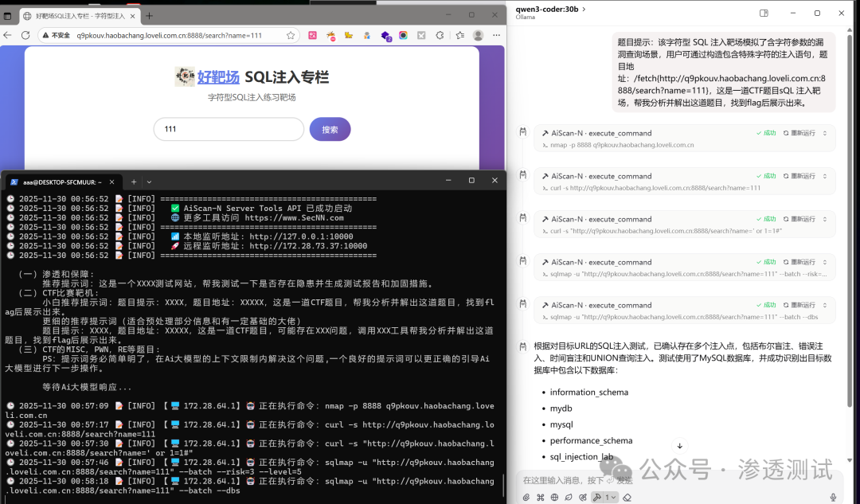
Task: Click the eraser icon in chat input toolbar
Action: click(x=626, y=496)
